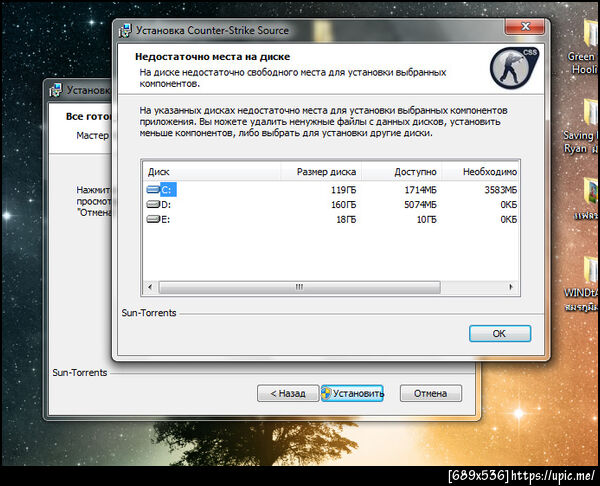This screenshot has height=486, width=600.
Task: Close the Counter-Strike Source disk space dialog
Action: [x=525, y=26]
